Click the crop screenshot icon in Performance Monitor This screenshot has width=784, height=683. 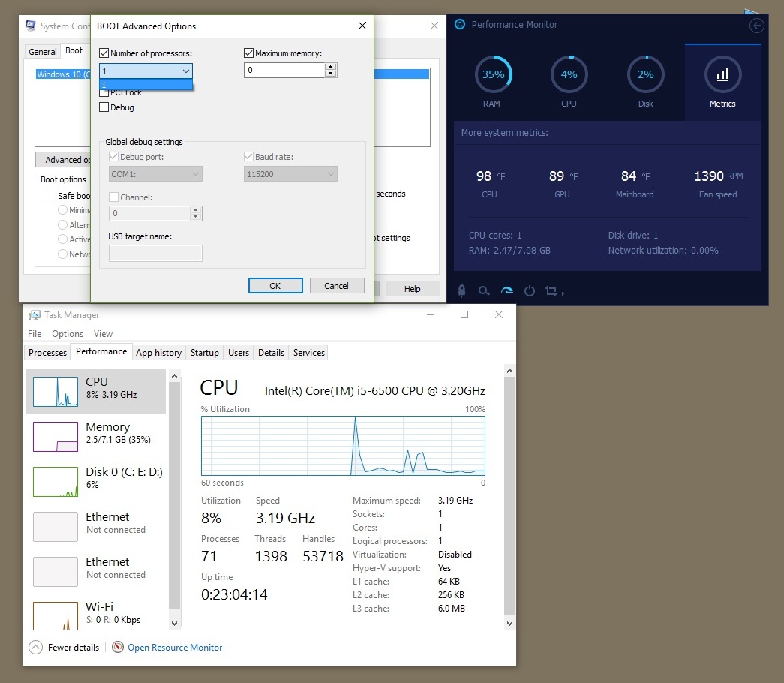click(x=551, y=290)
